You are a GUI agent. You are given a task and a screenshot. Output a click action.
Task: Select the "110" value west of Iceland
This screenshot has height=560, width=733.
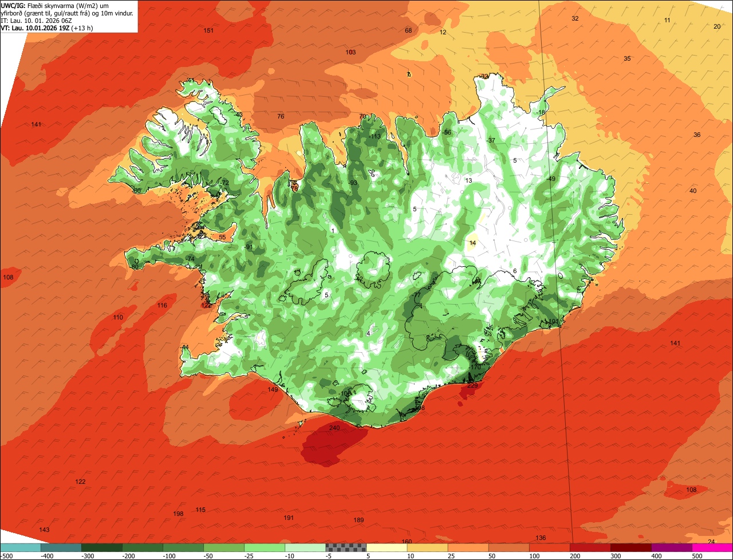(x=118, y=317)
